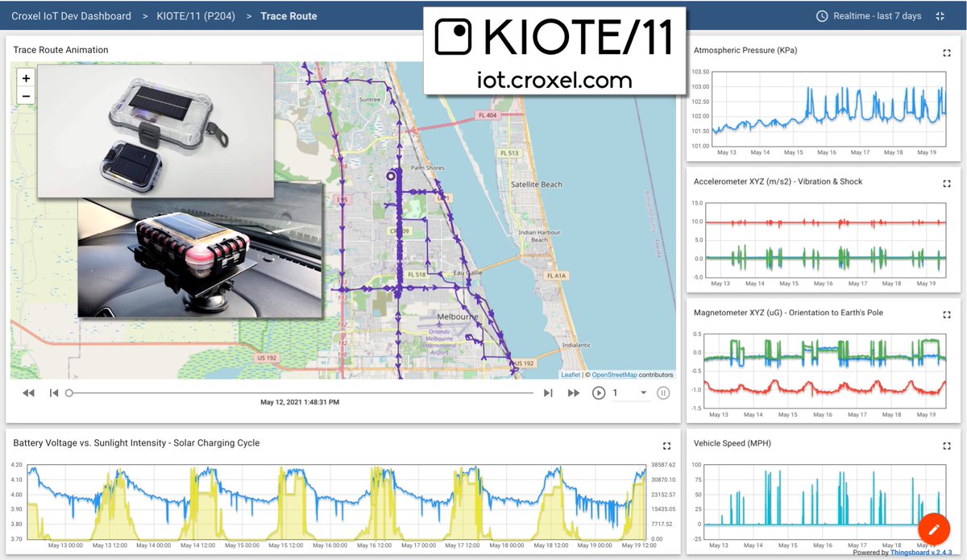Image resolution: width=967 pixels, height=560 pixels.
Task: Click the Indian Harbour Beach label
Action: pyautogui.click(x=540, y=236)
